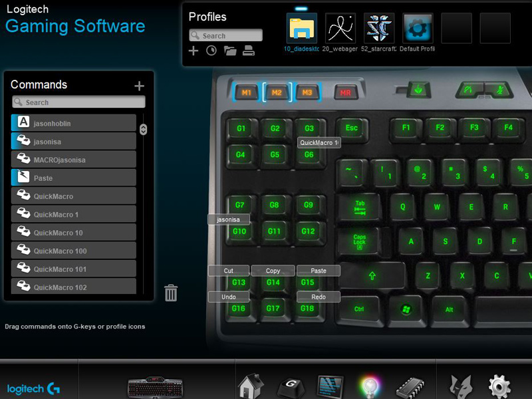Select the keyboard device image in bottom bar
Image resolution: width=532 pixels, height=399 pixels.
tap(155, 387)
